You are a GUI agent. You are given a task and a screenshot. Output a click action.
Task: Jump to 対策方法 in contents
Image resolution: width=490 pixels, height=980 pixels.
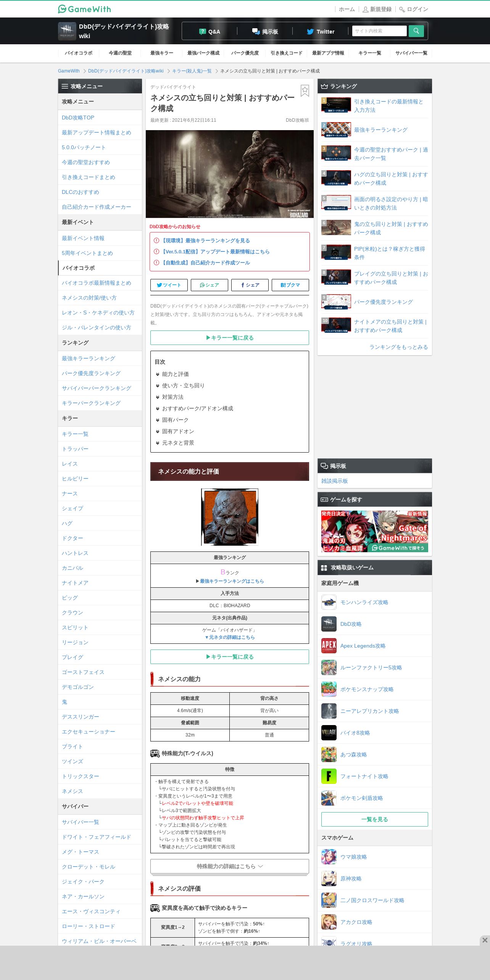click(x=172, y=397)
